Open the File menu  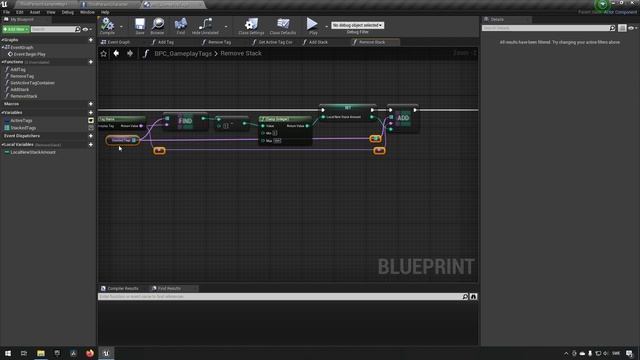pos(7,12)
